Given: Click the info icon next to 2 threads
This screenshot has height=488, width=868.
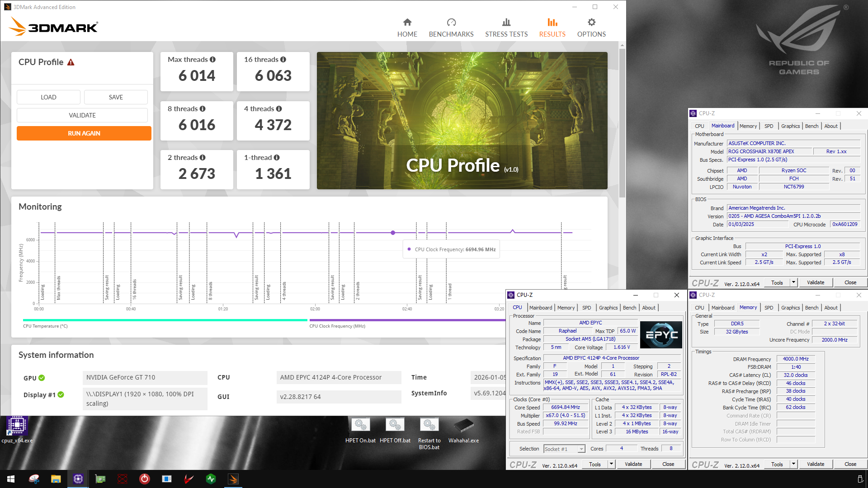Looking at the screenshot, I should (x=203, y=157).
